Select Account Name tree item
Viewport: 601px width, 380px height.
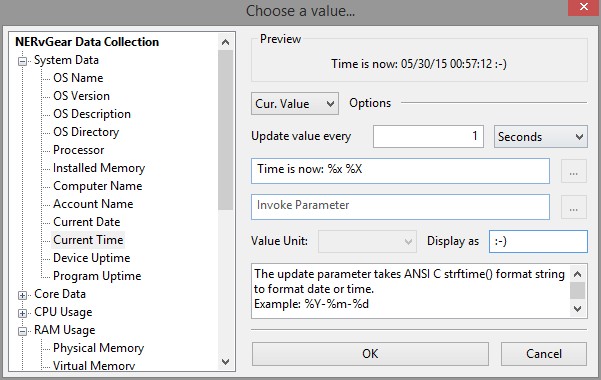pyautogui.click(x=93, y=204)
